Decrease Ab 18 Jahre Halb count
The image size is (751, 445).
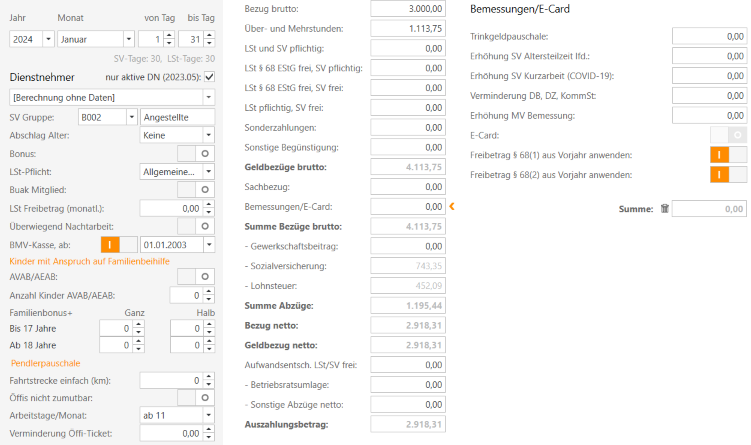pos(209,349)
